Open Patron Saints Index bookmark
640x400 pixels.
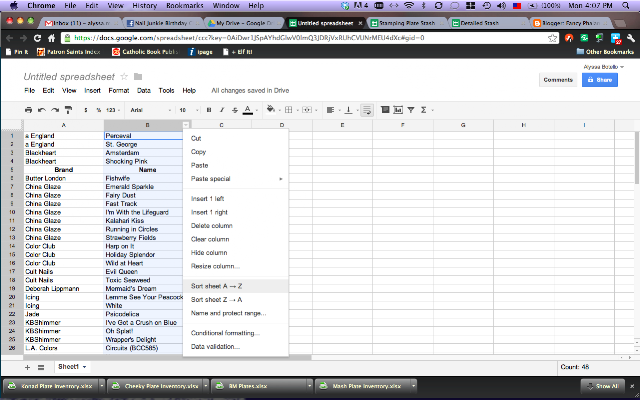[69, 52]
